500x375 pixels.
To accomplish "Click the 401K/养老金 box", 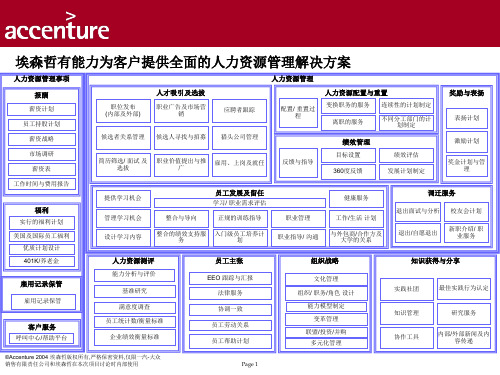I will tap(42, 261).
